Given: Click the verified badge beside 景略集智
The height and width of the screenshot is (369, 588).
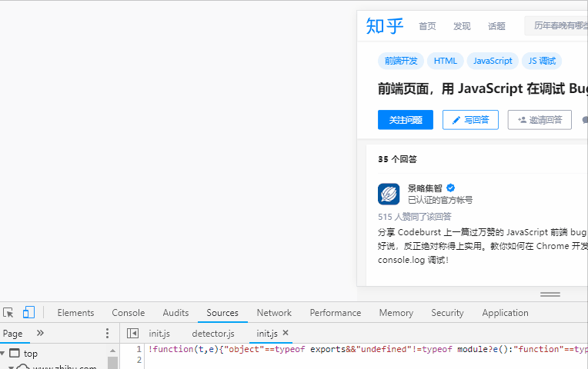Looking at the screenshot, I should click(x=451, y=188).
